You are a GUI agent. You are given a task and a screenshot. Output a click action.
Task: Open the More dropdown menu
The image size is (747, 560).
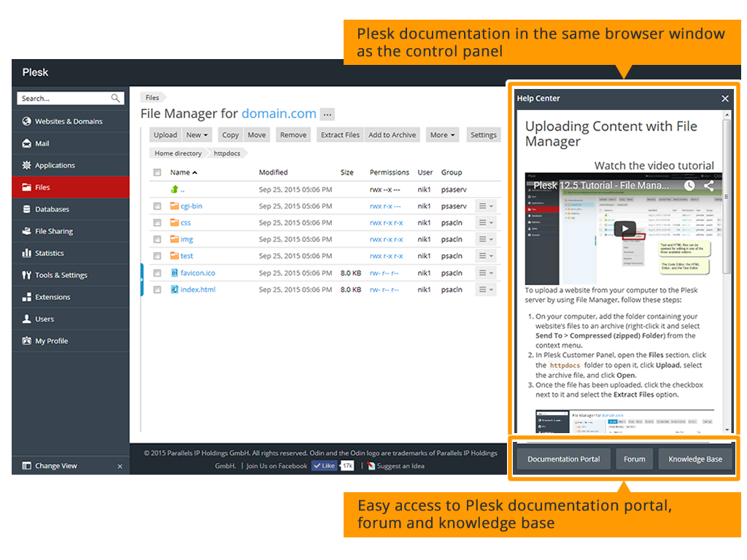pyautogui.click(x=443, y=135)
